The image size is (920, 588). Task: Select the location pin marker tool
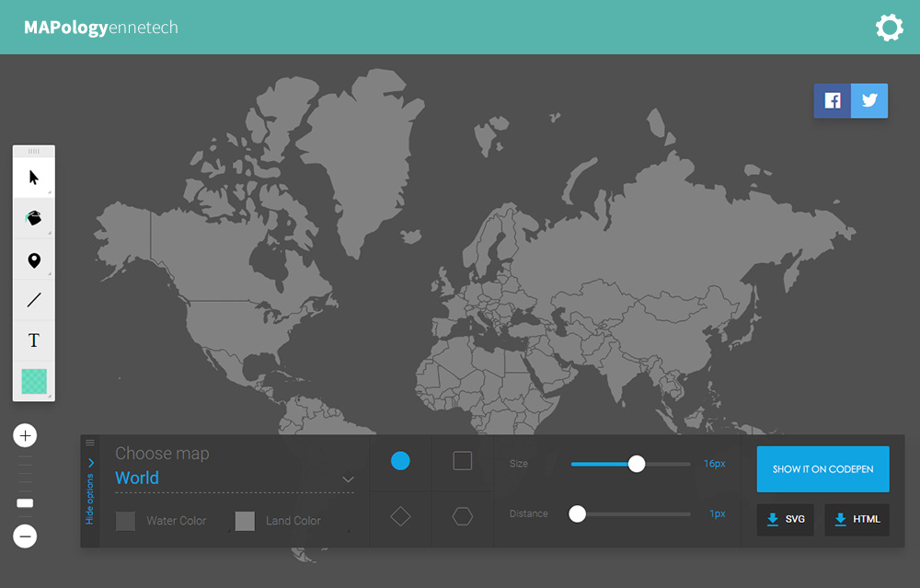(x=34, y=260)
